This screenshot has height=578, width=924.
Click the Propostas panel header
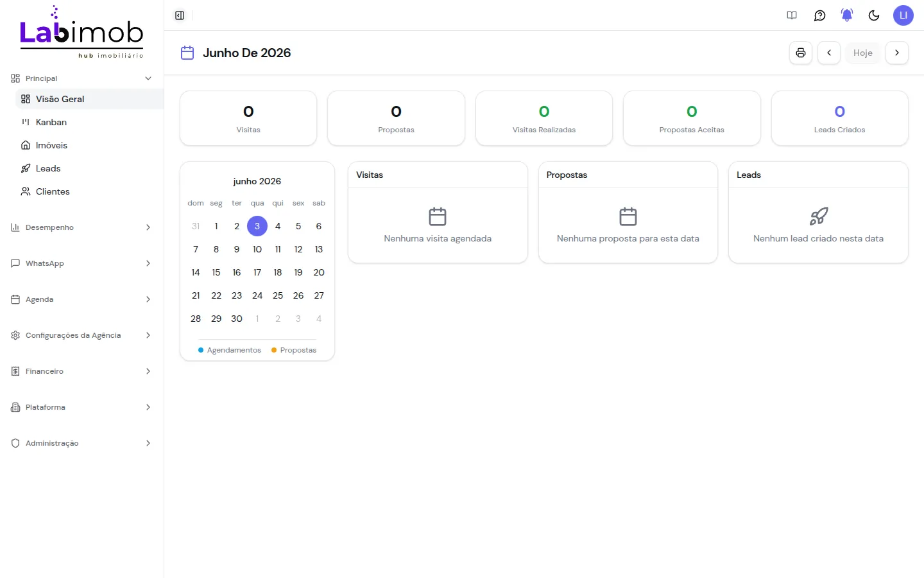click(x=628, y=175)
